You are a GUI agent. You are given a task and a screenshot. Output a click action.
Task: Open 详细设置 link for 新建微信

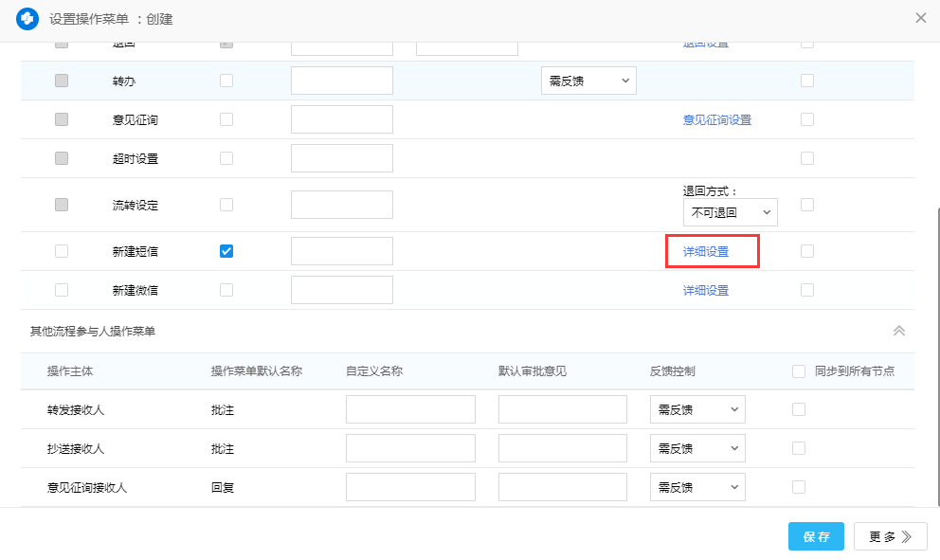[x=706, y=291]
